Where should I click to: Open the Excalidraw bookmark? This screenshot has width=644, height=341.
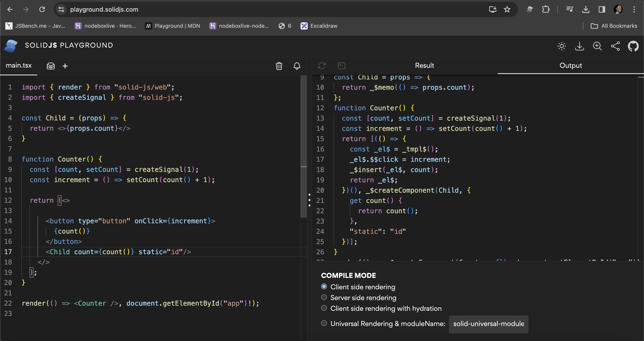[319, 26]
